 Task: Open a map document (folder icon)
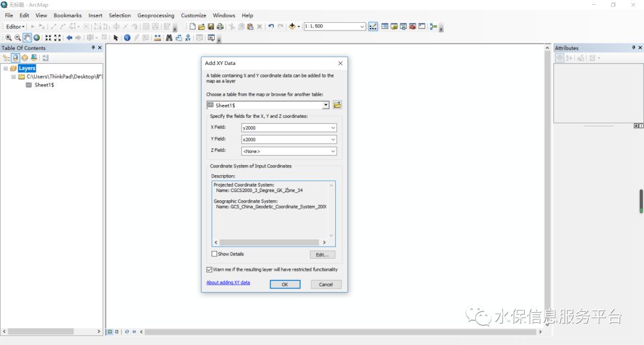[x=202, y=26]
